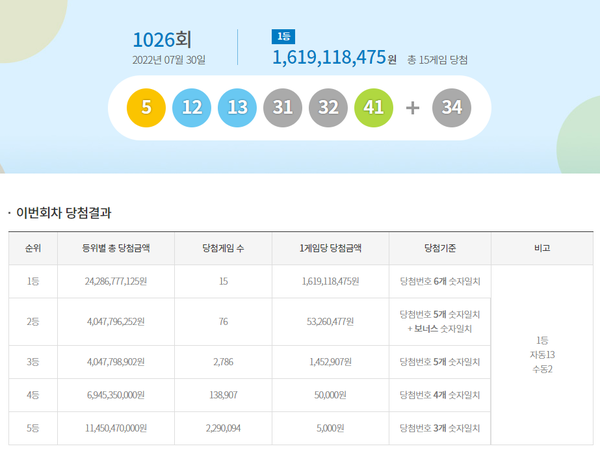Click the 1게임당 당첨금액 column header
Screen dimensions: 600x453
pyautogui.click(x=330, y=248)
